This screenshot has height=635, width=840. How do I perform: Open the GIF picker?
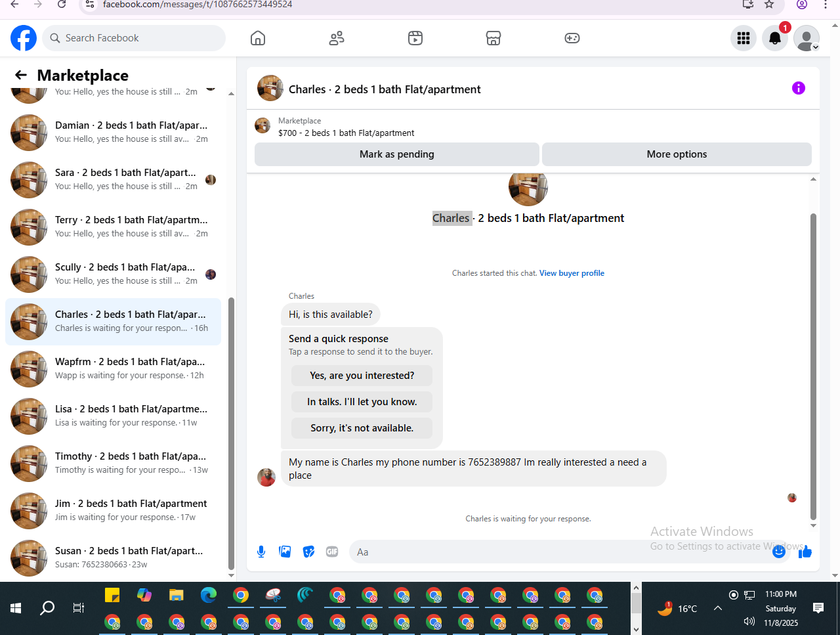[332, 552]
